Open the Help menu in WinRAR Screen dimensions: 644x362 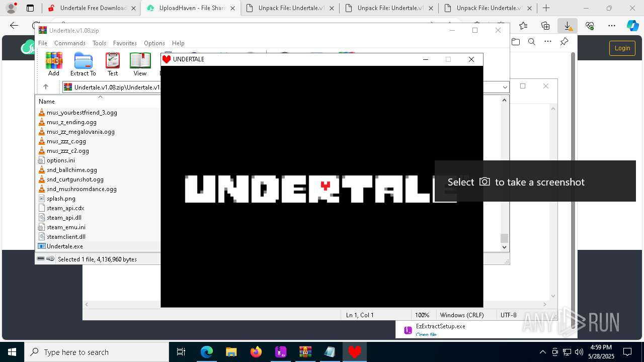point(178,43)
